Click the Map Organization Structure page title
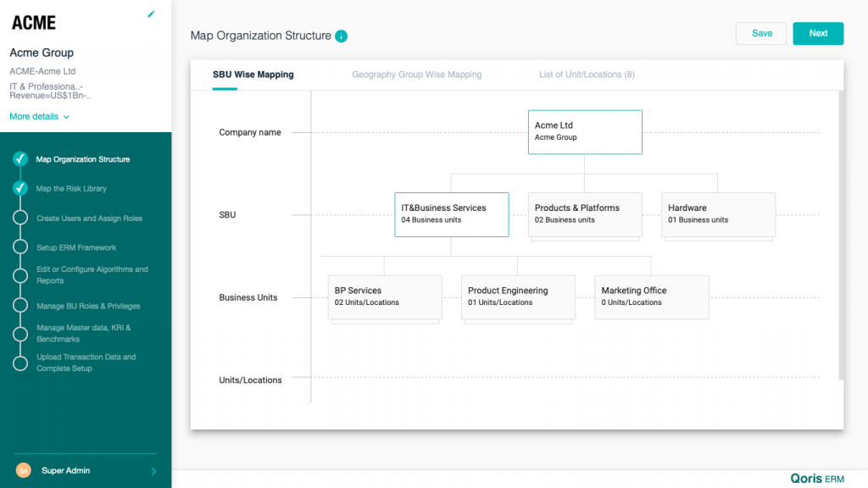This screenshot has height=488, width=868. pos(261,36)
